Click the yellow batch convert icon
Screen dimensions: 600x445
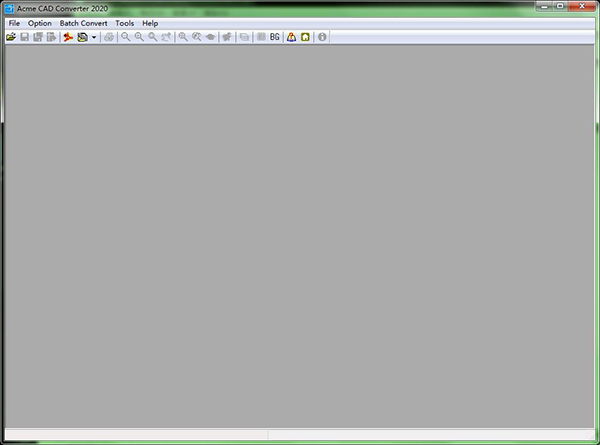pos(82,37)
